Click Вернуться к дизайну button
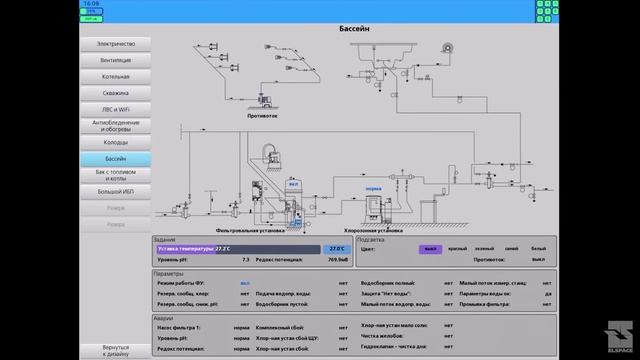 click(116, 351)
